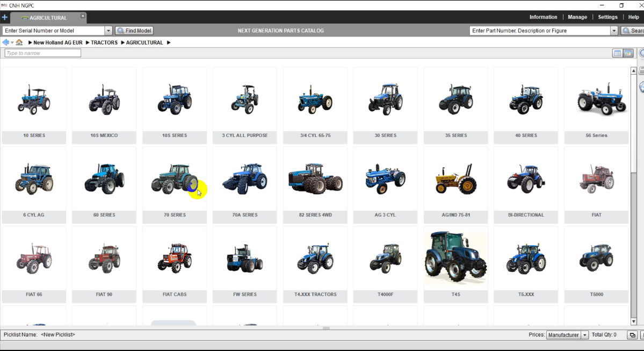Select the FIAT 90 tile

point(104,264)
